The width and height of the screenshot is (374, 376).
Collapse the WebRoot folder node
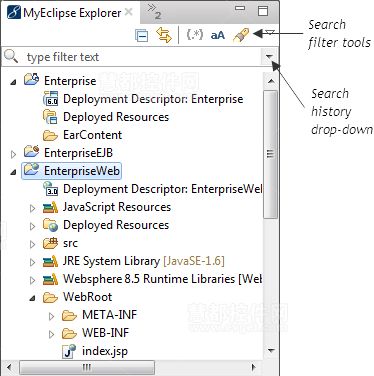[x=32, y=298]
